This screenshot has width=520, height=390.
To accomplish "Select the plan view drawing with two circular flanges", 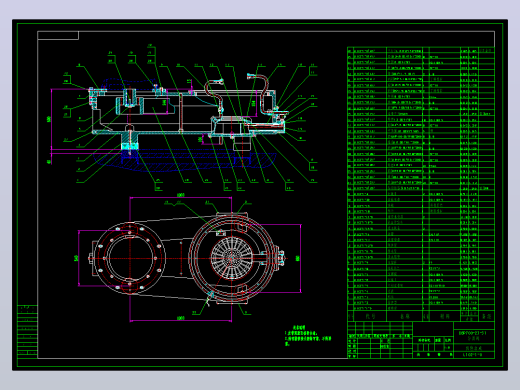I will point(188,258).
